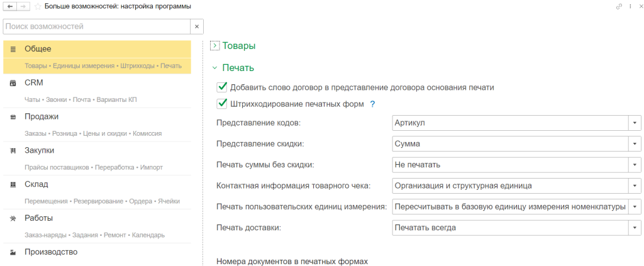Disable Штрихкодирование печатных форм checkbox
This screenshot has height=266, width=644.
pos(221,104)
